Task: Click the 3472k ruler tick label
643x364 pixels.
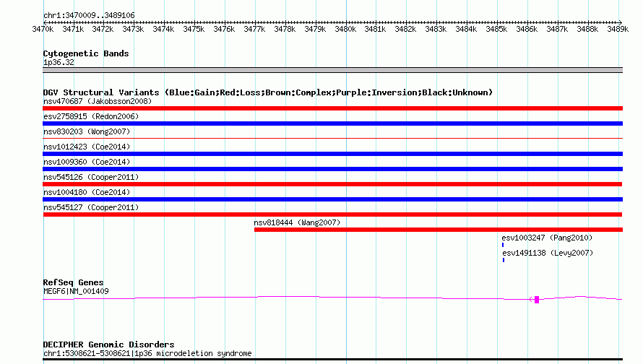Action: click(x=103, y=29)
